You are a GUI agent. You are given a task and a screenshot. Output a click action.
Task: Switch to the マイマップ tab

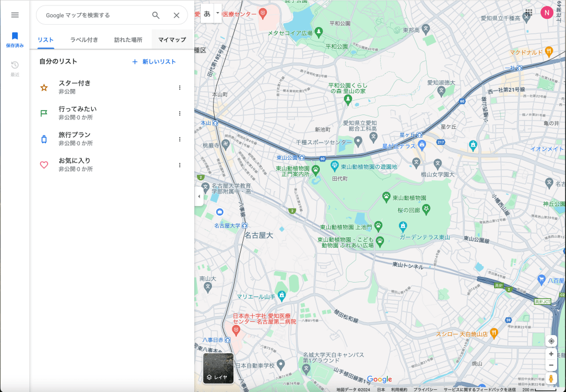point(172,40)
